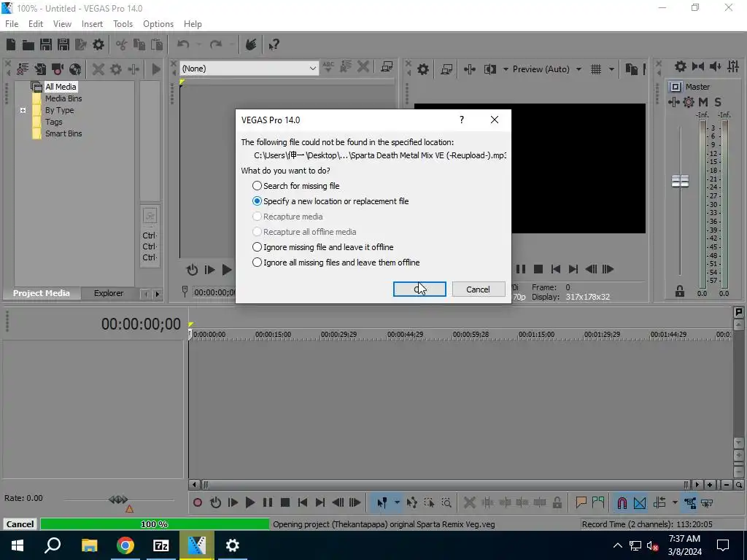Open Split Screen View dropdown arrow
Image resolution: width=747 pixels, height=560 pixels.
506,69
